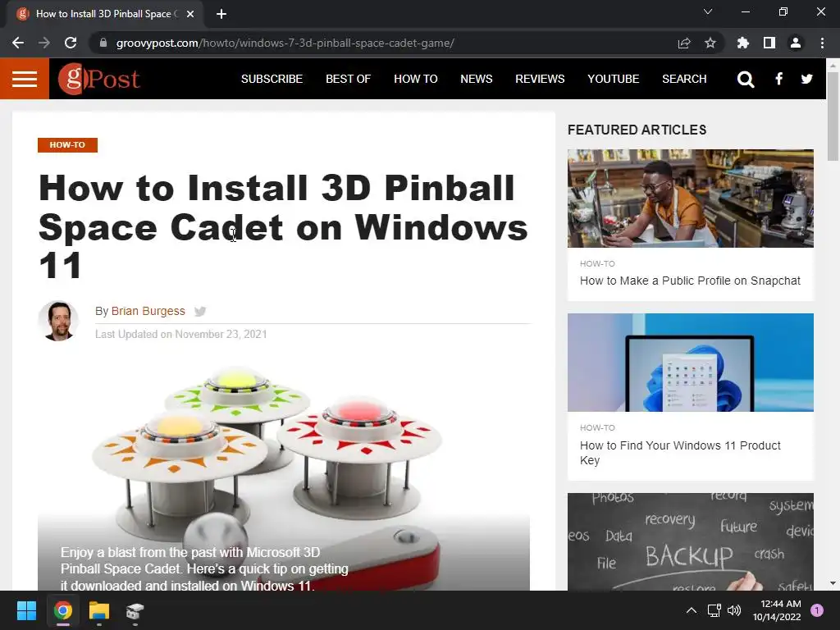The height and width of the screenshot is (630, 840).
Task: Open Chrome profile avatar
Action: [x=796, y=43]
